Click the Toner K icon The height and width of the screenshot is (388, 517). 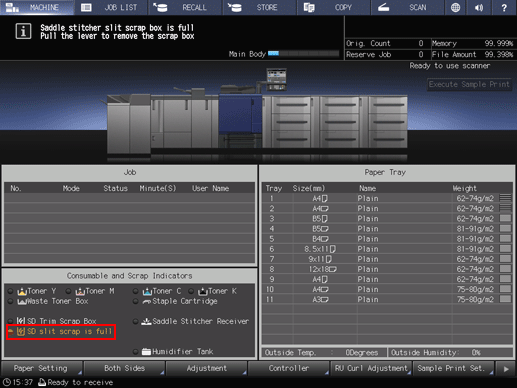click(203, 292)
